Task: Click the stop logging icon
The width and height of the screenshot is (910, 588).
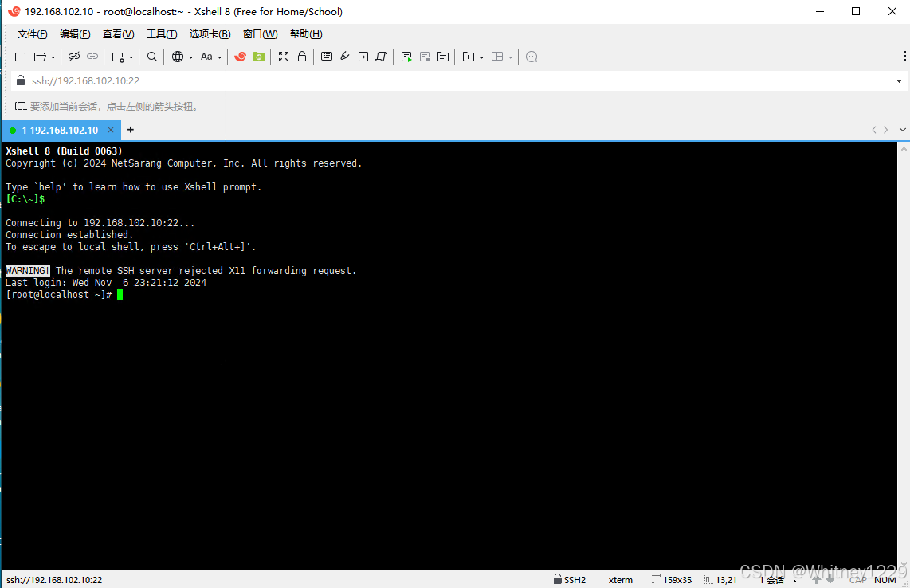Action: (425, 57)
